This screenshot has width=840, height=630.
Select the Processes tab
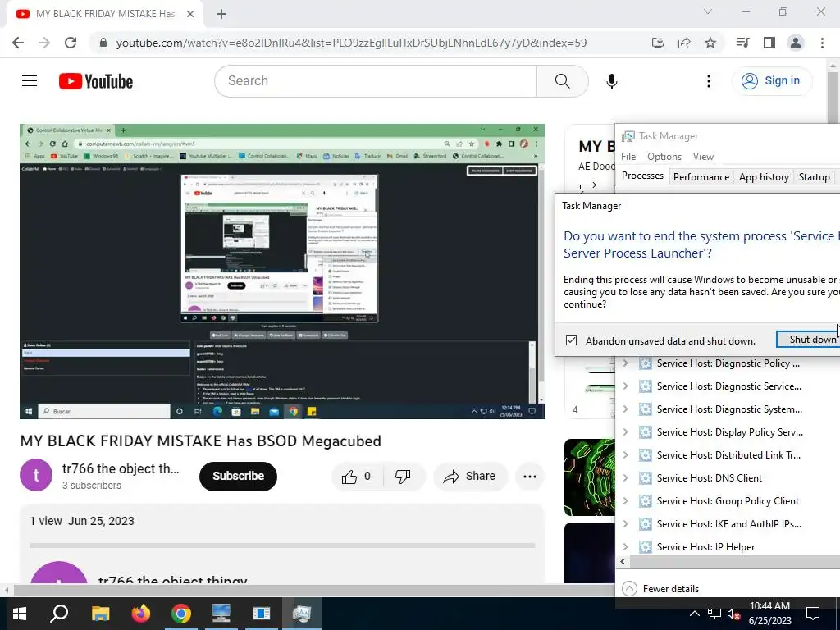tap(642, 176)
